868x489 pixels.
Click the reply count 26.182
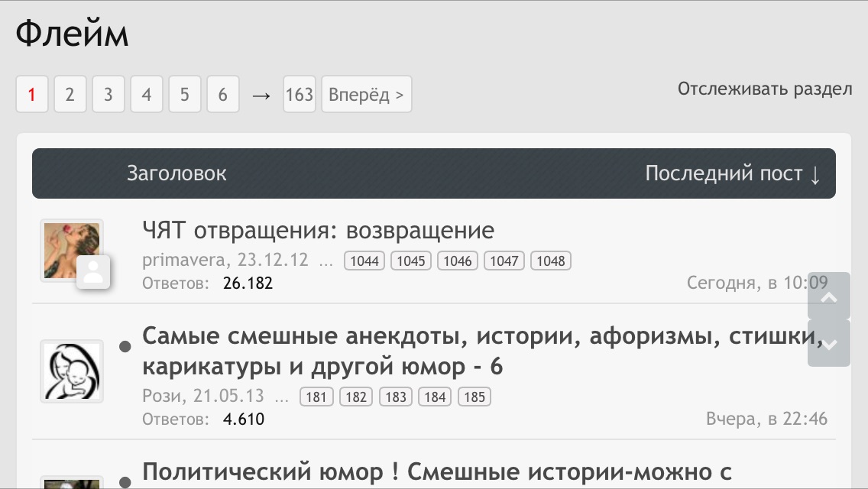tap(248, 283)
